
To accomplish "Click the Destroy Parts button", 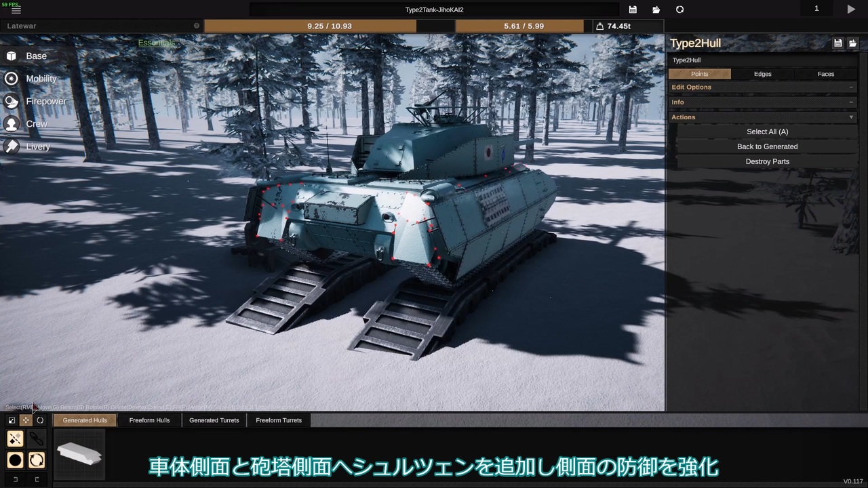I will click(x=767, y=161).
